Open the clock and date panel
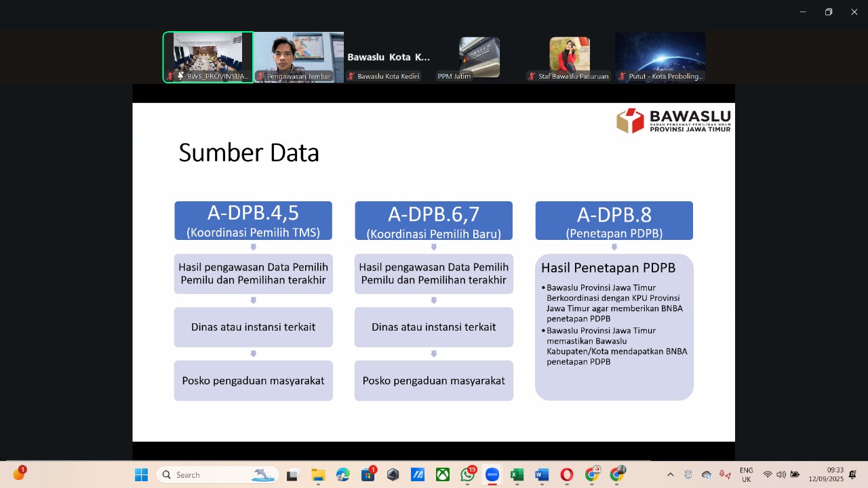 826,475
